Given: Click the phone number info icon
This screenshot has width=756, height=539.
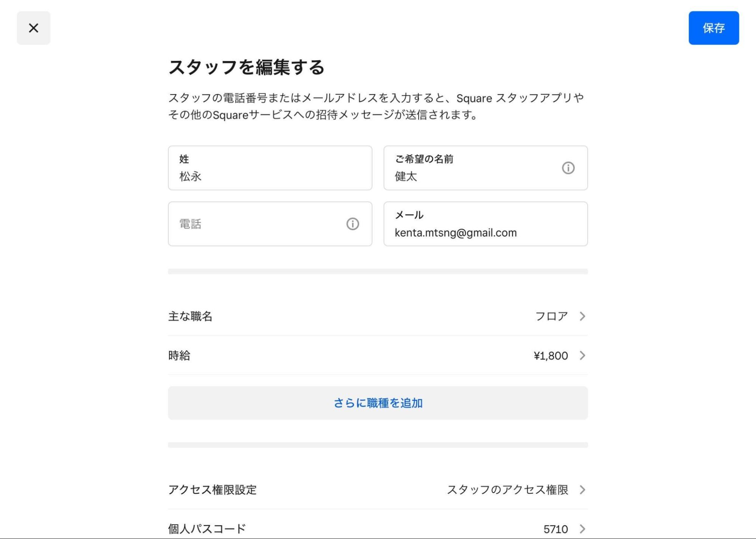Looking at the screenshot, I should coord(352,224).
